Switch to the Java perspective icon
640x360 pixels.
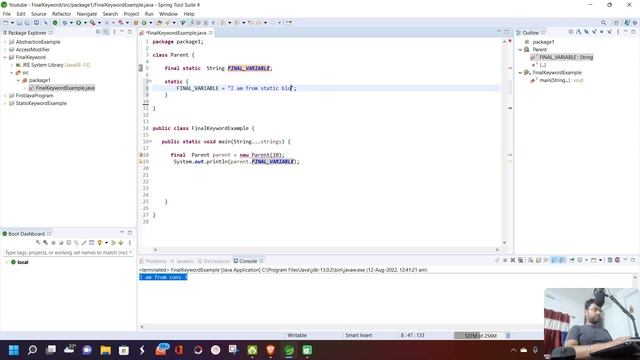(x=627, y=23)
